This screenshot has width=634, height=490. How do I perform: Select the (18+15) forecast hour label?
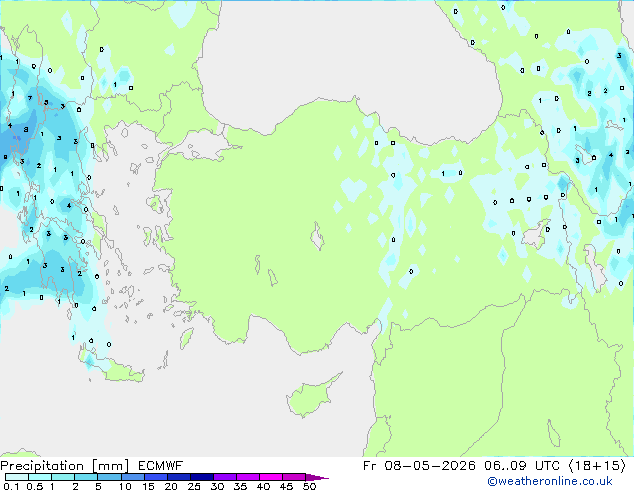pos(597,466)
